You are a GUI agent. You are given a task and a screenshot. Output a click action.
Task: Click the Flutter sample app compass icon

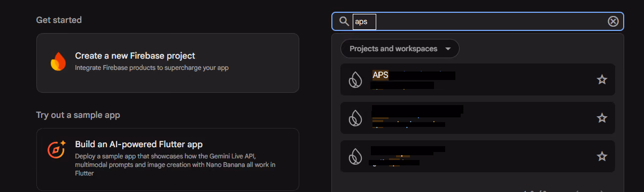(57, 149)
